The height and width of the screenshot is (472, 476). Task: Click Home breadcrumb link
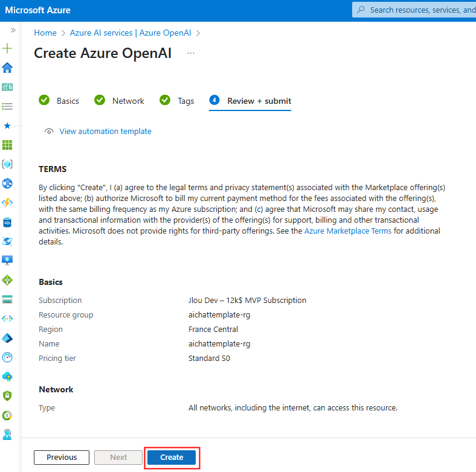pos(45,33)
